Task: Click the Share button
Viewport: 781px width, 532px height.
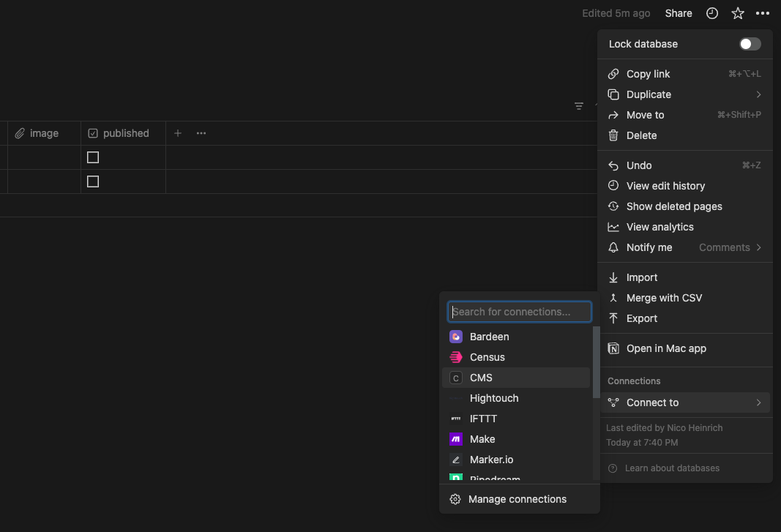Action: (678, 12)
